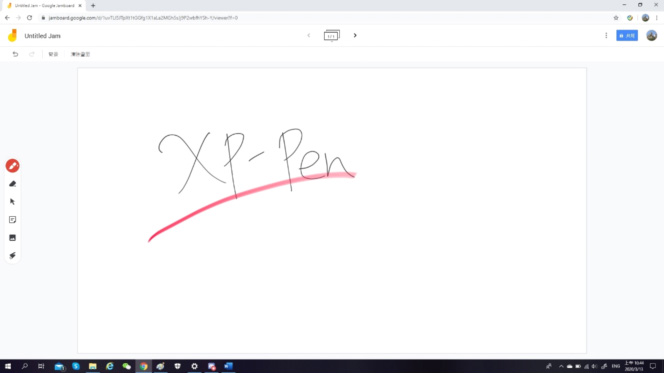Image resolution: width=665 pixels, height=374 pixels.
Task: Activate the Laser pointer tool
Action: pyautogui.click(x=12, y=256)
